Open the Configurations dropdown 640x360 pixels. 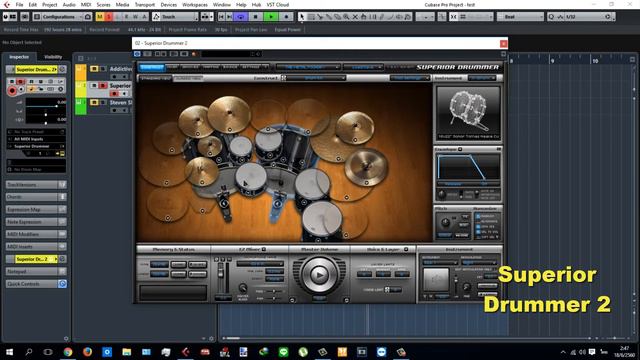[x=62, y=17]
